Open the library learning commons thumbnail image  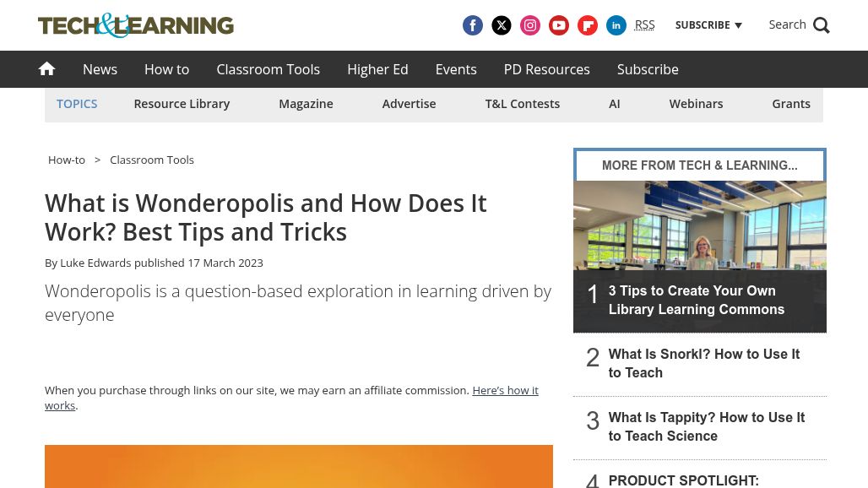[x=700, y=225]
